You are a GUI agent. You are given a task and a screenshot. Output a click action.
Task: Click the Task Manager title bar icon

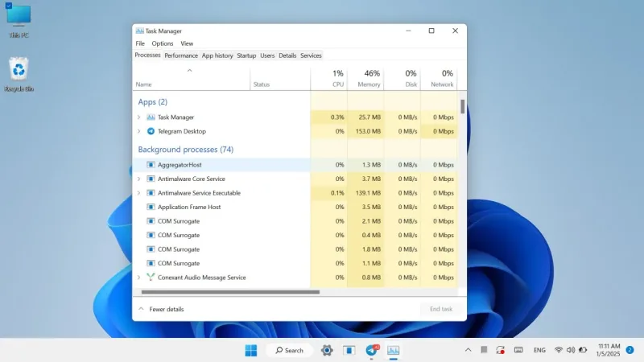click(139, 31)
